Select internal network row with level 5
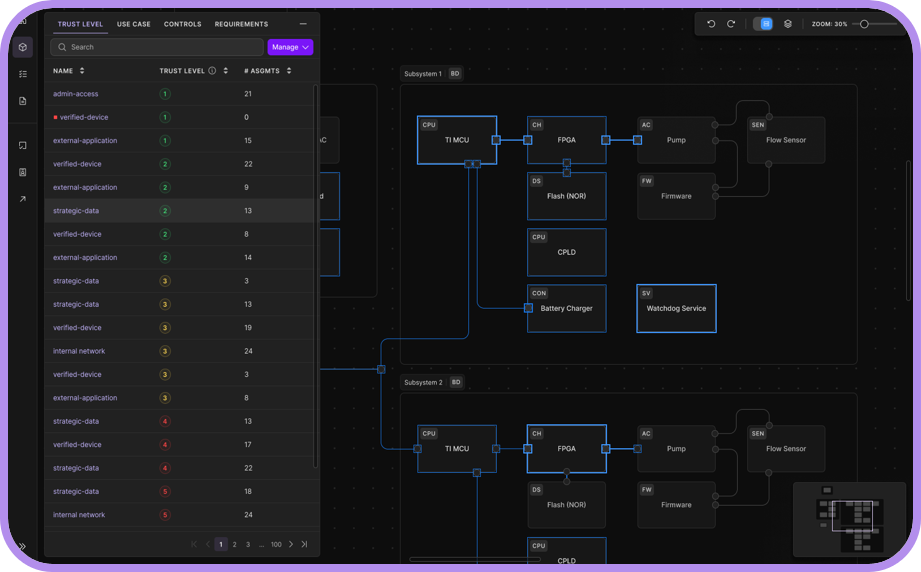The height and width of the screenshot is (572, 921). pyautogui.click(x=179, y=515)
